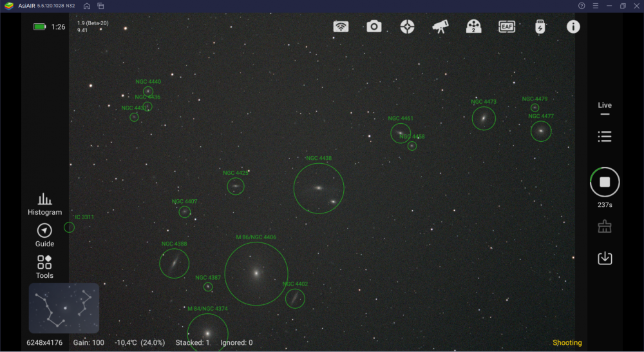Select the NGC 4407 annotation label
Image resolution: width=644 pixels, height=352 pixels.
[x=184, y=202]
